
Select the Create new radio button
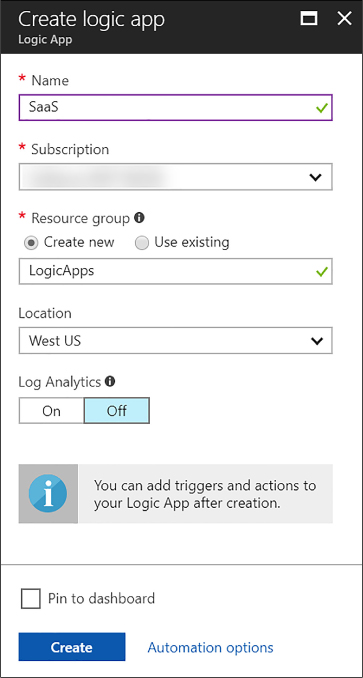tap(31, 243)
